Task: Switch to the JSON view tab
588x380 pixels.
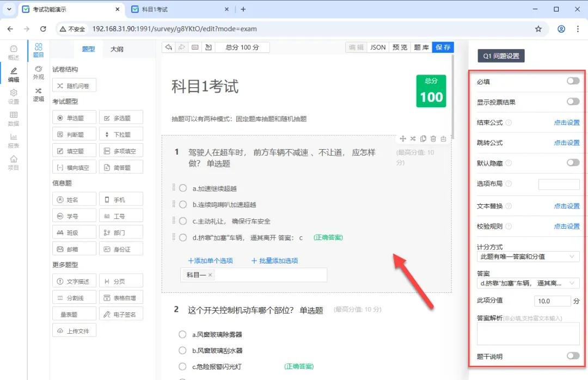Action: click(x=378, y=47)
